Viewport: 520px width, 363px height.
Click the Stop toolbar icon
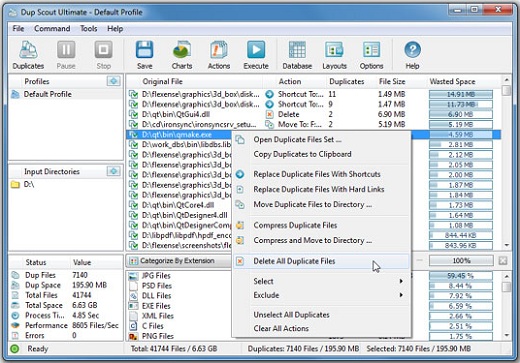pyautogui.click(x=103, y=50)
